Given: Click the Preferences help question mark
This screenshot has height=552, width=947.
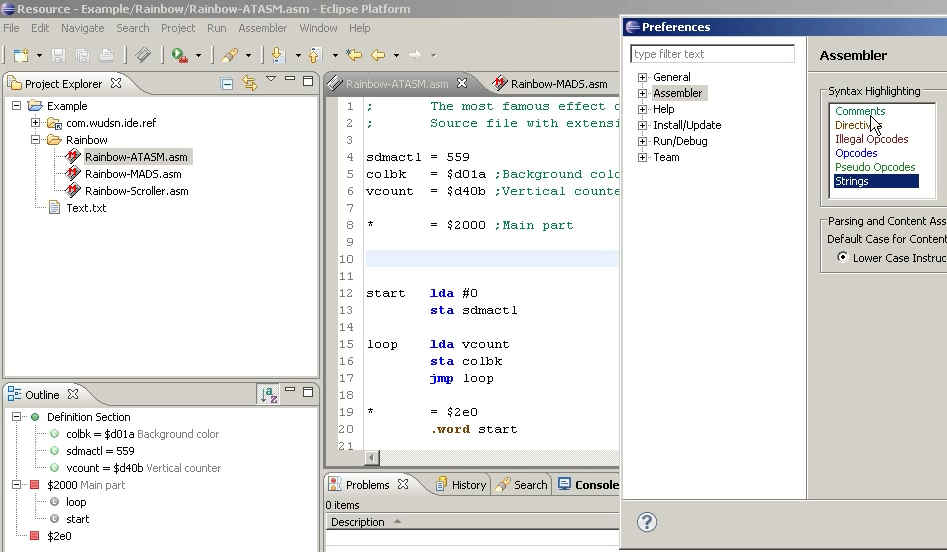Looking at the screenshot, I should point(647,522).
